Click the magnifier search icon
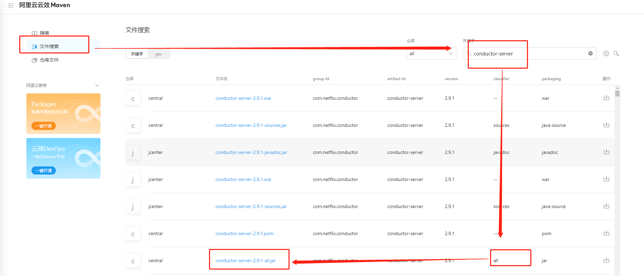644x276 pixels. pos(616,53)
